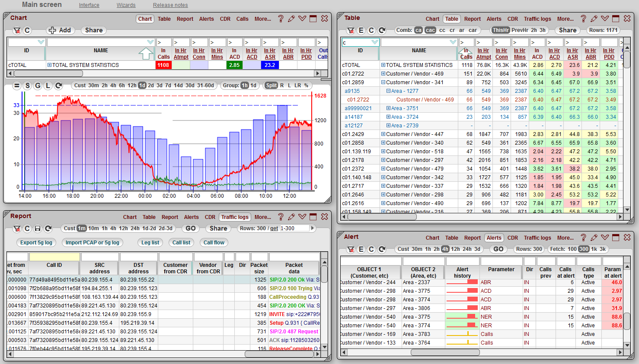Click the E icon in the Alert panel toolbar

coord(362,250)
